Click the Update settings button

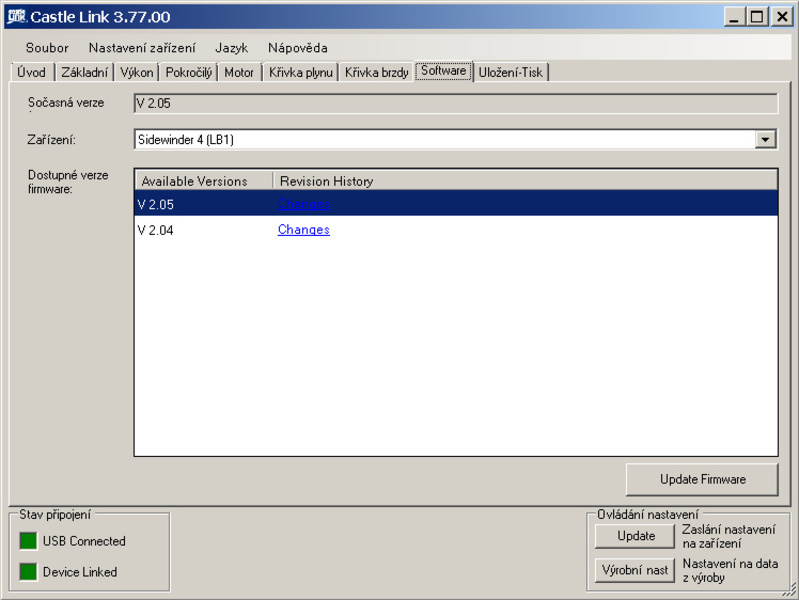coord(635,536)
